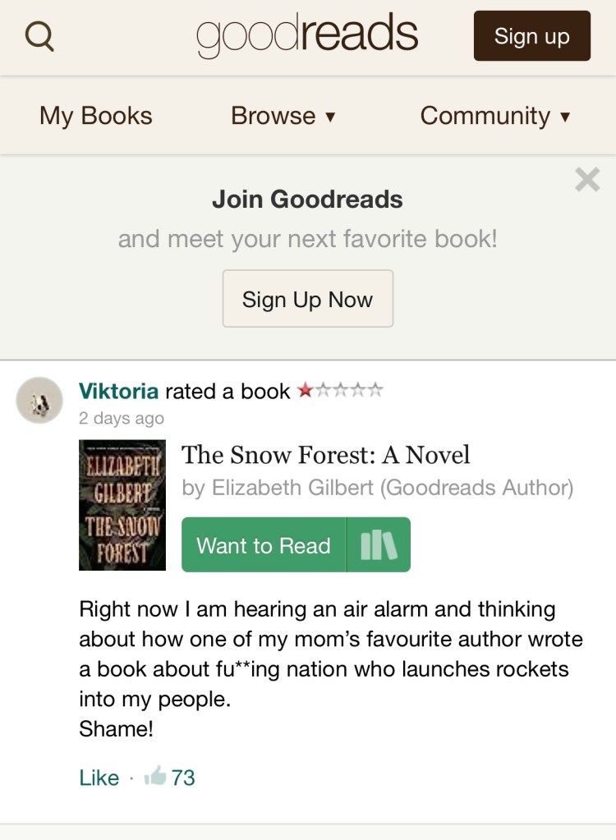Click the Sign Up Now button
Screen dimensions: 616x840
point(307,299)
